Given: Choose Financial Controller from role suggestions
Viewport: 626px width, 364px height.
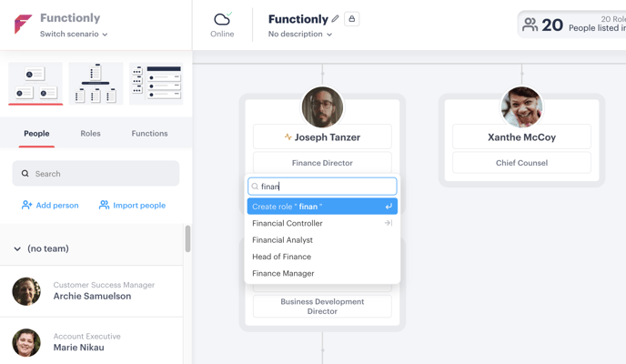Looking at the screenshot, I should [x=322, y=223].
